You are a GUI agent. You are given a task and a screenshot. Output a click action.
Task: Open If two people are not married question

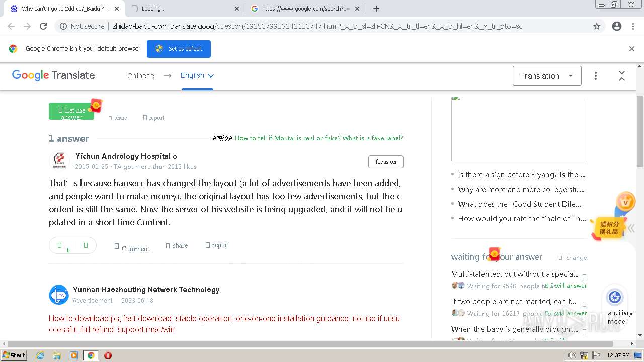tap(514, 302)
